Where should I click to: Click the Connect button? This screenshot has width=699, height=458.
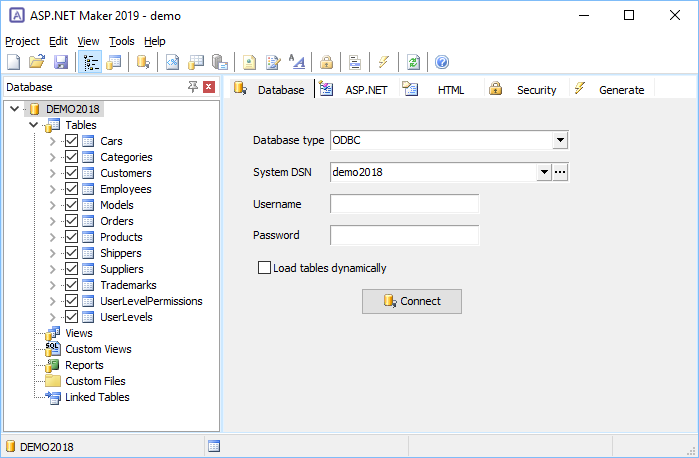click(x=412, y=301)
